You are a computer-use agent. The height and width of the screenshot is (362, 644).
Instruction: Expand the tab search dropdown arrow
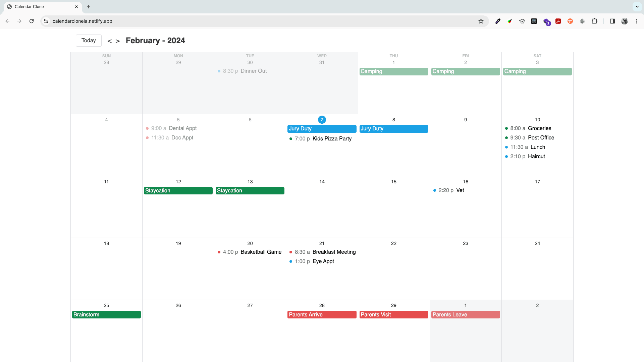pyautogui.click(x=637, y=7)
